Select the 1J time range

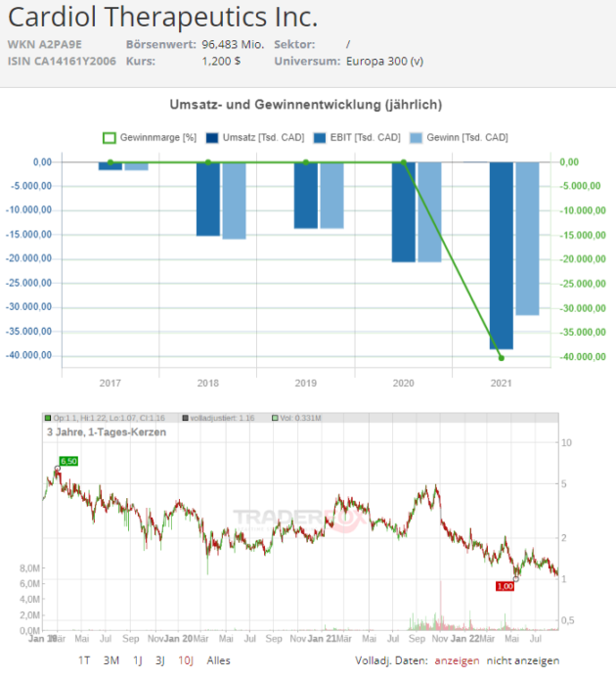tap(138, 660)
